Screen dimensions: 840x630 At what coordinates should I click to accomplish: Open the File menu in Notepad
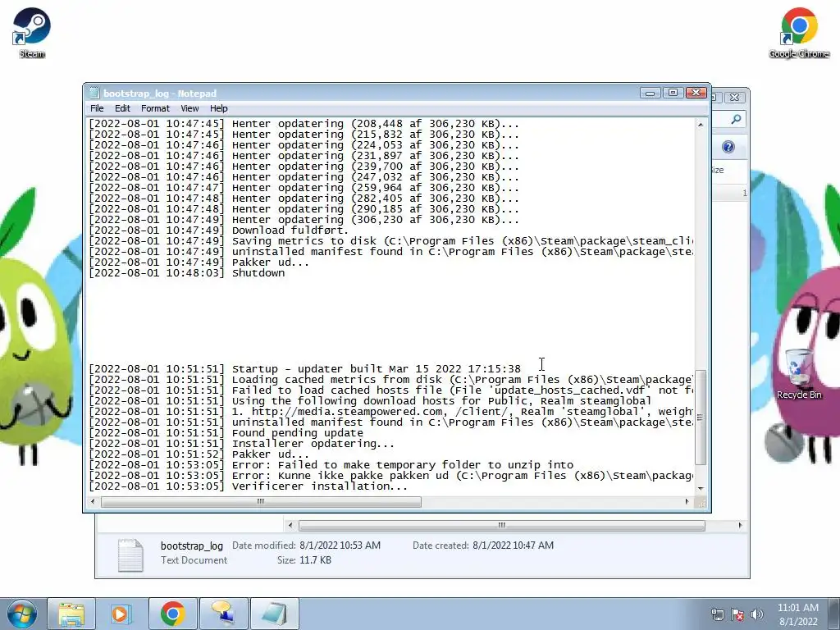tap(97, 108)
